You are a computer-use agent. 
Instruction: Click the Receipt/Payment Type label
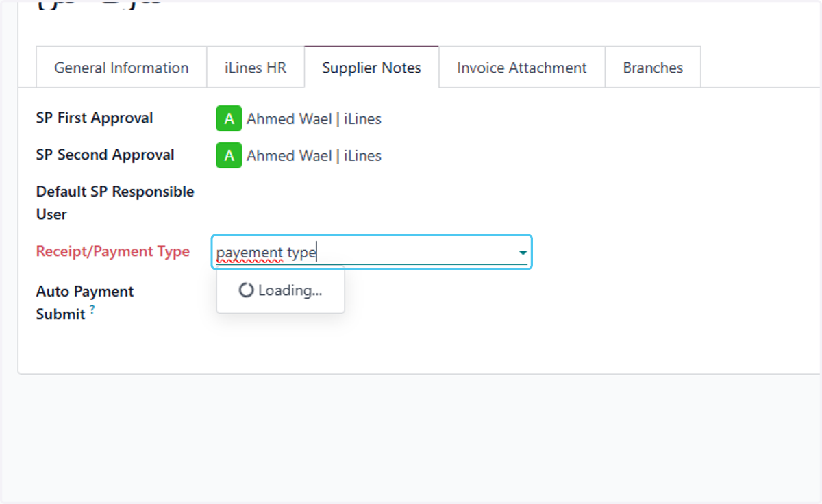pyautogui.click(x=113, y=251)
